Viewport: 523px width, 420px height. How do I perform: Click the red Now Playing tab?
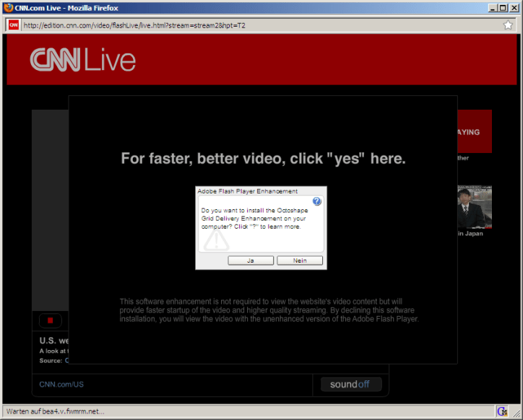coord(475,131)
